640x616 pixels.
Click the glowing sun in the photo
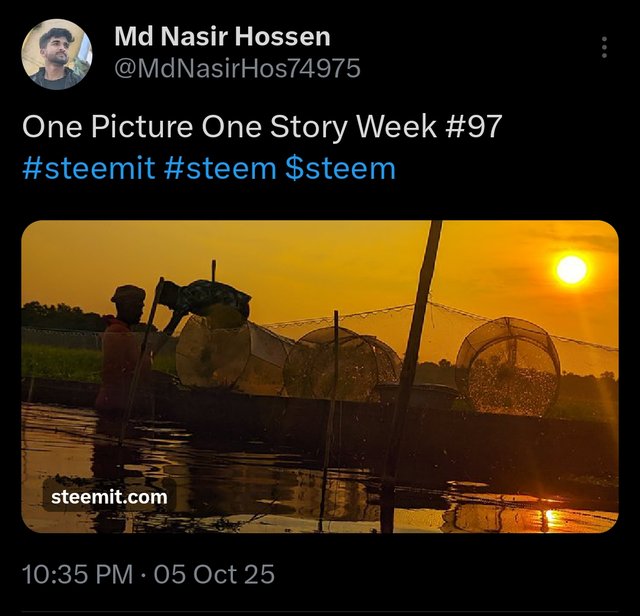coord(572,269)
